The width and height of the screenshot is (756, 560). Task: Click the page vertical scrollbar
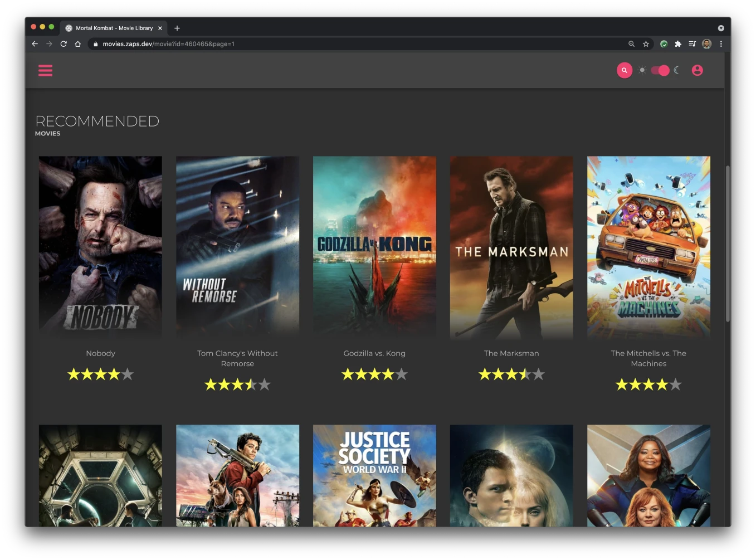[x=728, y=244]
